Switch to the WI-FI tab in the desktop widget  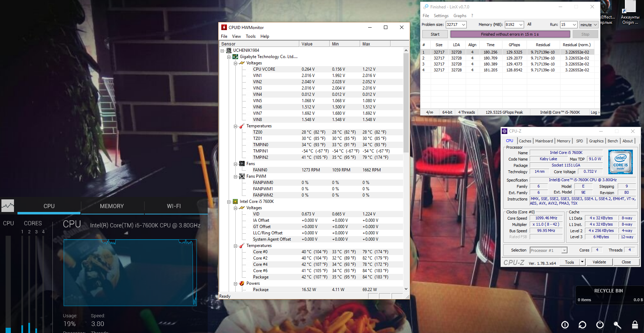[174, 206]
